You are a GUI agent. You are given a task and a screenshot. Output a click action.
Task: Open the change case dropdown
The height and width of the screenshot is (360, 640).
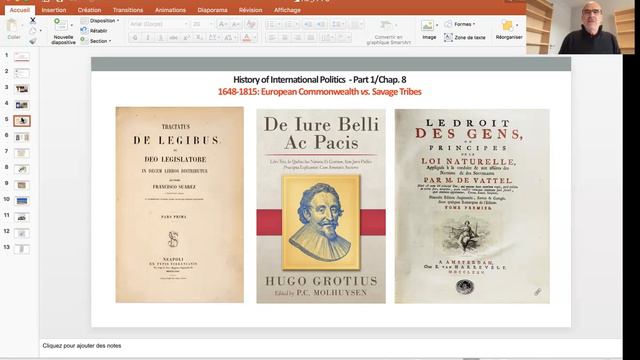tap(230, 38)
